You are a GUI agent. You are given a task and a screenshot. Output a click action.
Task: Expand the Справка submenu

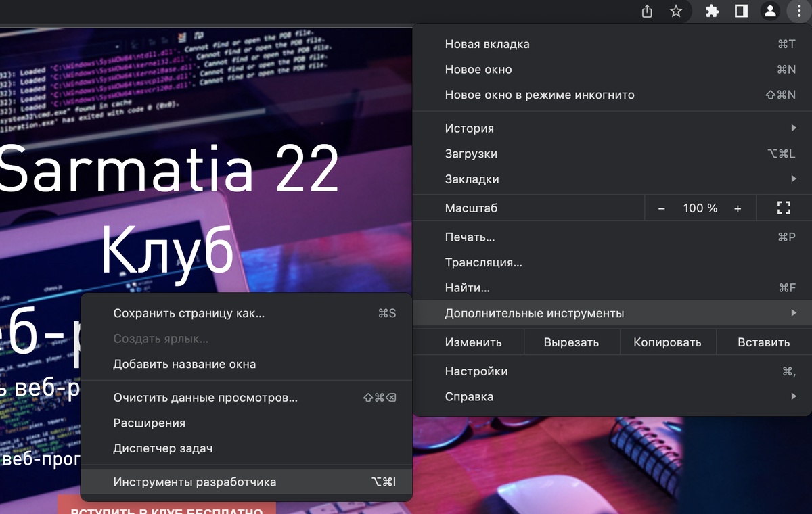(x=612, y=397)
